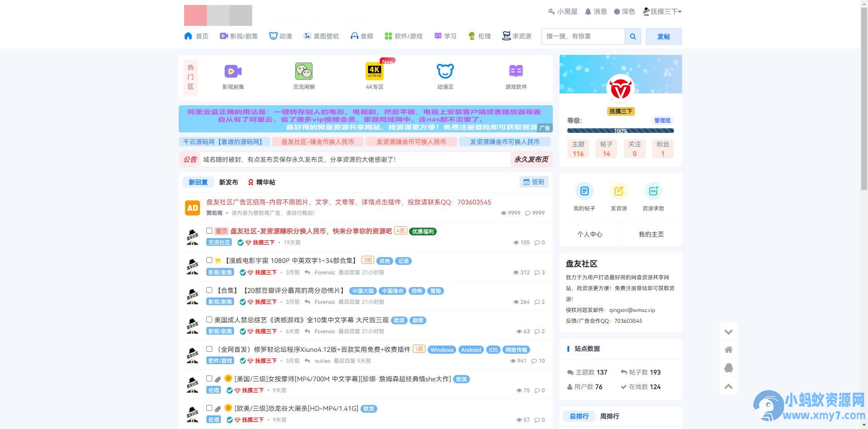Click the 主题 116 stat box

coord(578,149)
